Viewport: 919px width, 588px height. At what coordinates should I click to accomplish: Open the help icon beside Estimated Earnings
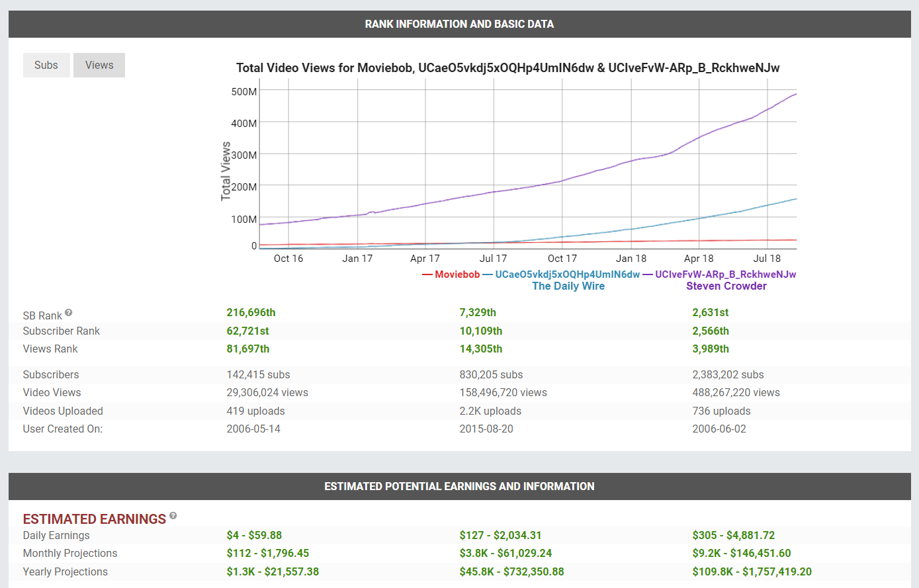click(x=173, y=516)
